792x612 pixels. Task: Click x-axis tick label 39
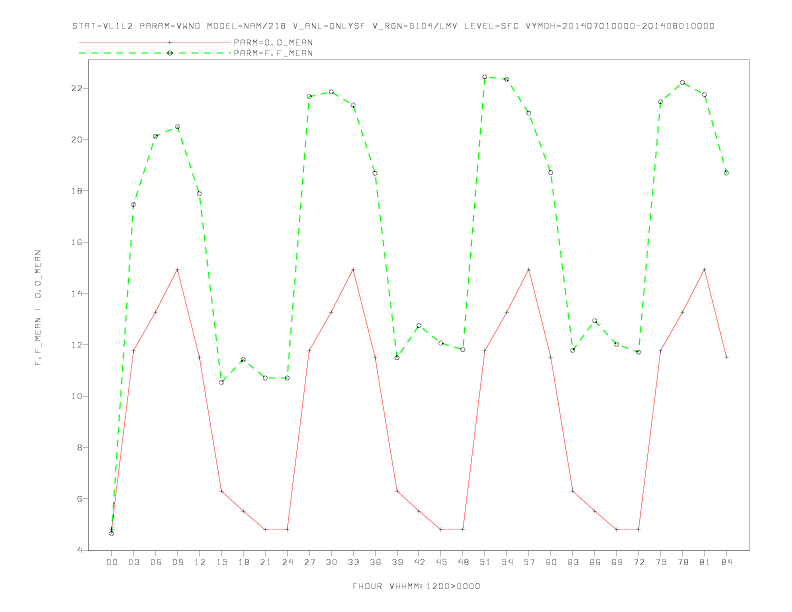tap(397, 562)
